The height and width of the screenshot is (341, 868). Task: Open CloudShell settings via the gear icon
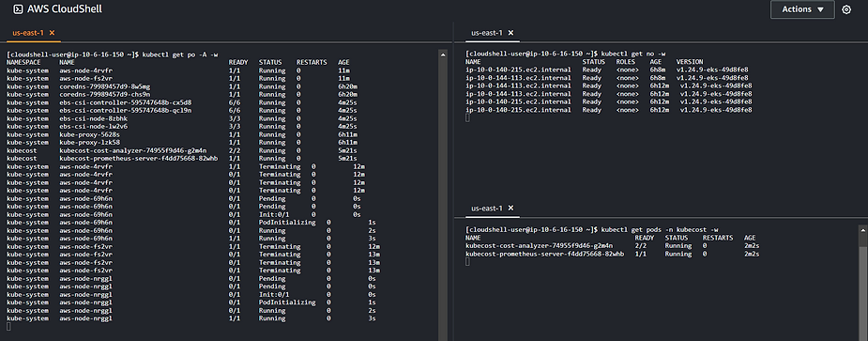[846, 9]
